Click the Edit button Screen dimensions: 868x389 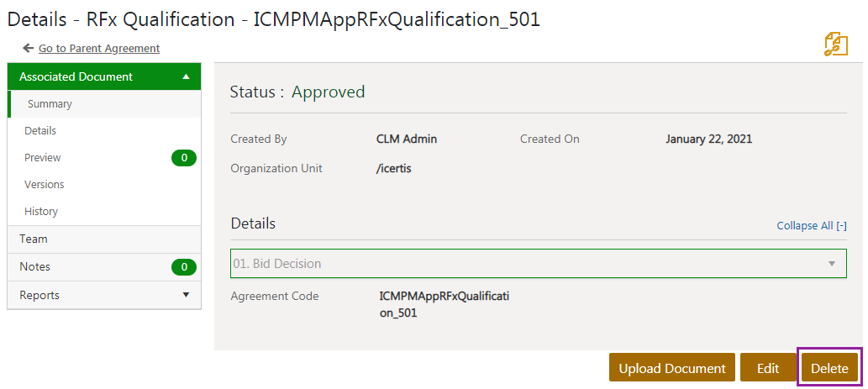768,368
